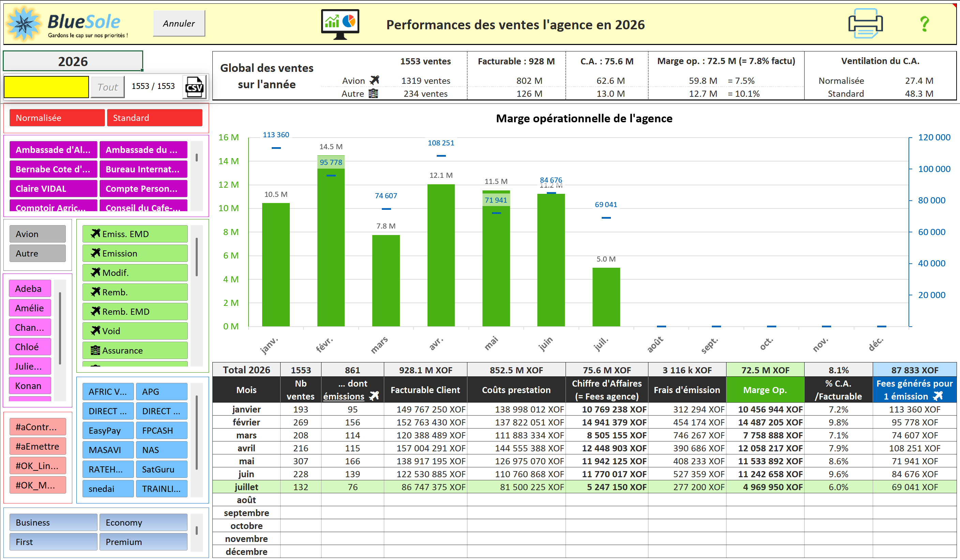
Task: Select FPCASH supplier filter
Action: [162, 431]
